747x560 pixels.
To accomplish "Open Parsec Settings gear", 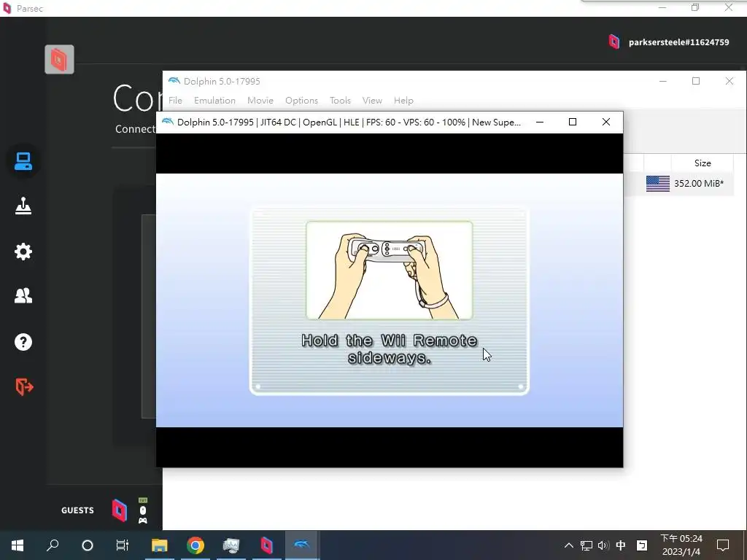I will (23, 252).
